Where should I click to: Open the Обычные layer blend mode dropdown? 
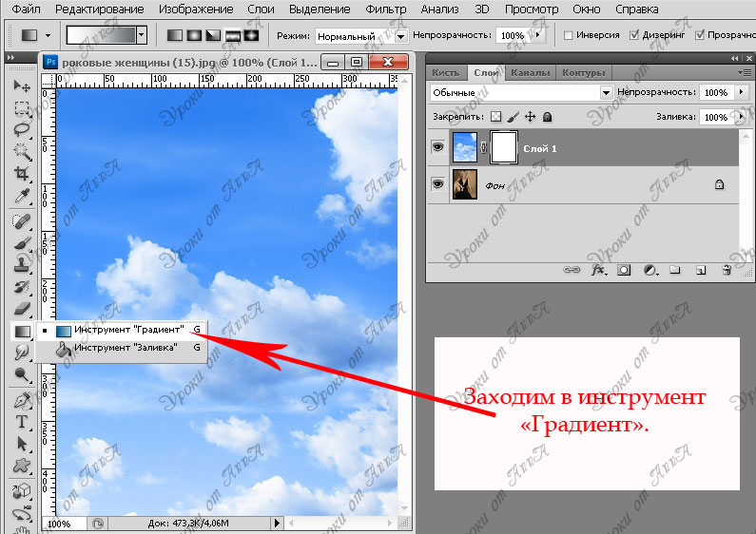coord(607,92)
